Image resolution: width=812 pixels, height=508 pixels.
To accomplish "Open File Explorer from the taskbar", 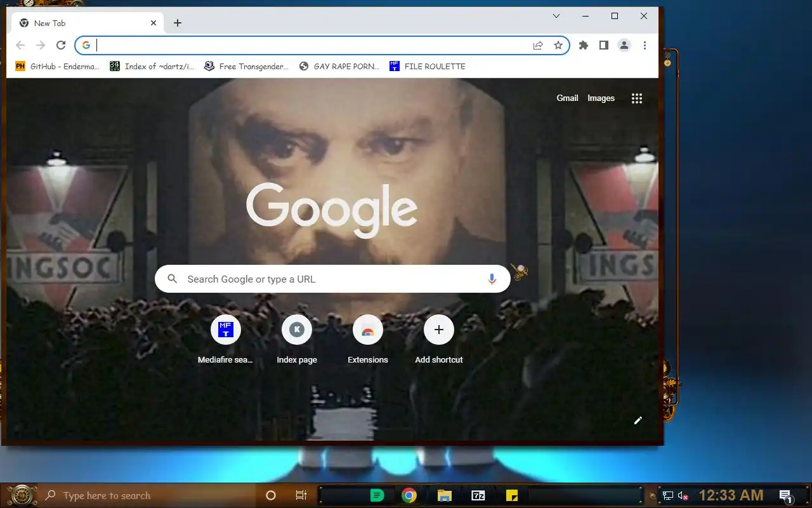I will pyautogui.click(x=444, y=495).
